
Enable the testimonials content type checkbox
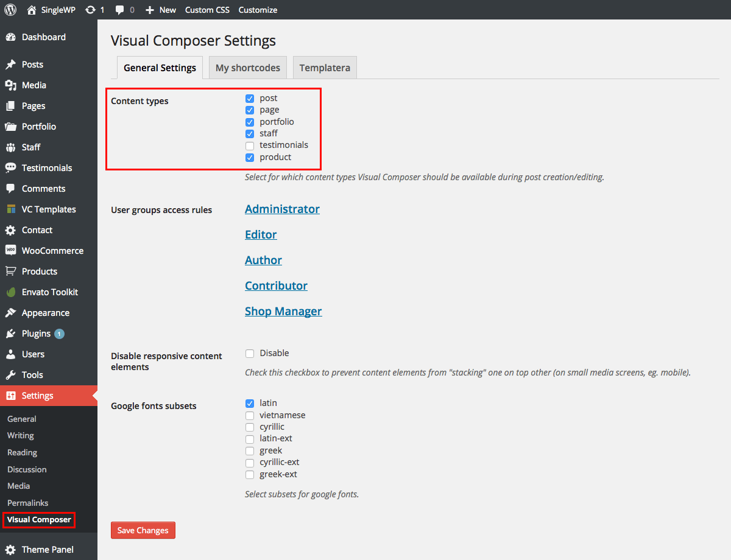point(250,145)
